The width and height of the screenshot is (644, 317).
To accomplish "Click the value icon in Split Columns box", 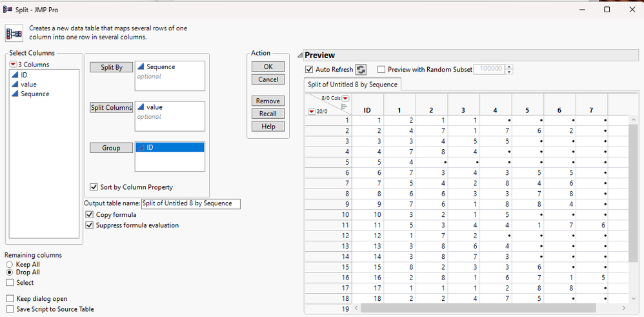I will coord(141,107).
